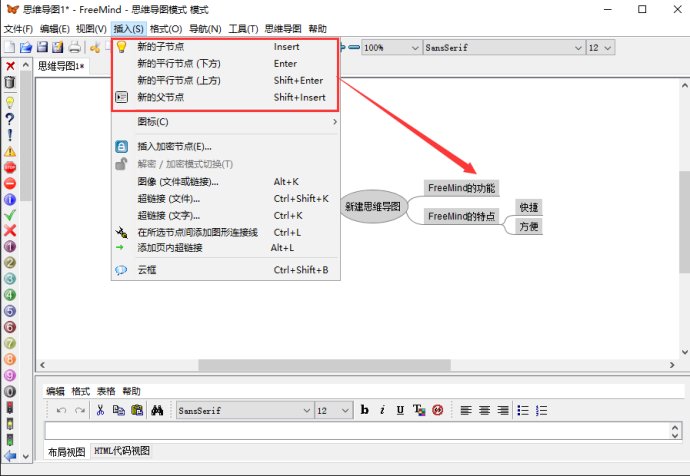
Task: Open the 文件(F) menu
Action: click(18, 29)
